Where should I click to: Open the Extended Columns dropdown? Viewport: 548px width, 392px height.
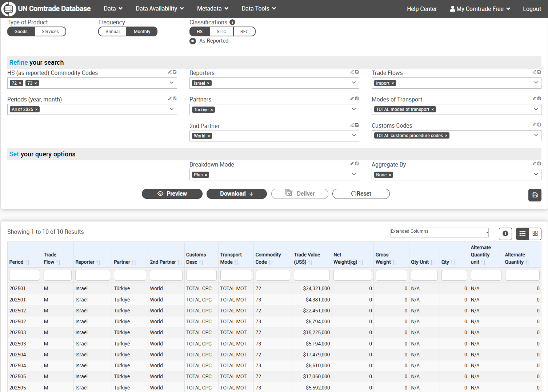click(x=439, y=232)
